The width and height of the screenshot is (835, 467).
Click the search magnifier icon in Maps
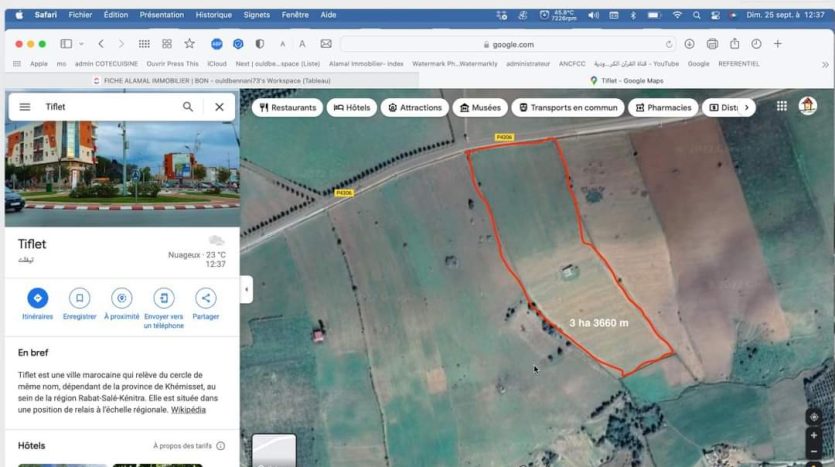(188, 107)
